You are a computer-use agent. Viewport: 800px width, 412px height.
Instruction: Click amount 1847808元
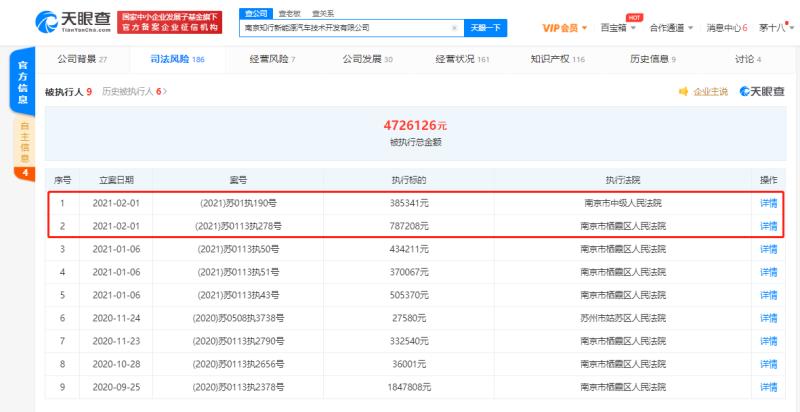pyautogui.click(x=409, y=387)
